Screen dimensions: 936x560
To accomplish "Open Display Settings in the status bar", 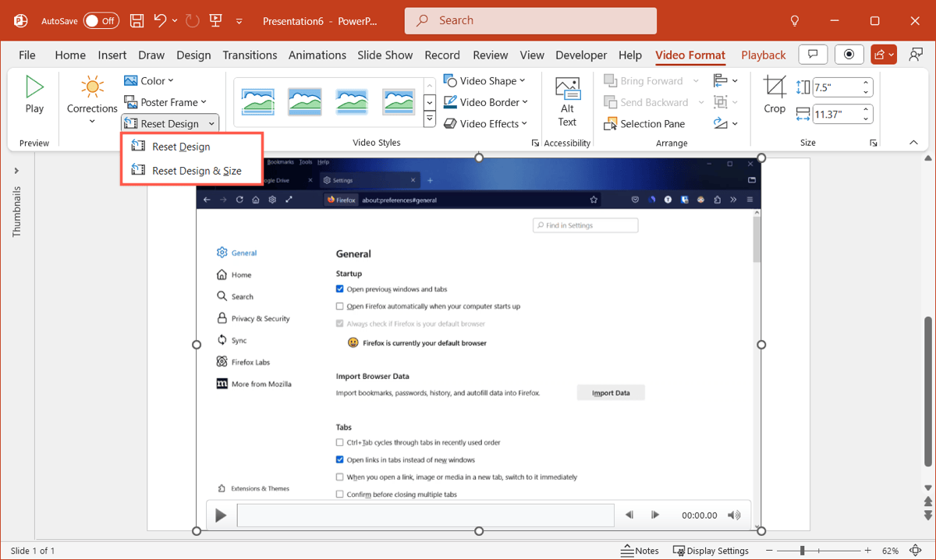I will [711, 551].
